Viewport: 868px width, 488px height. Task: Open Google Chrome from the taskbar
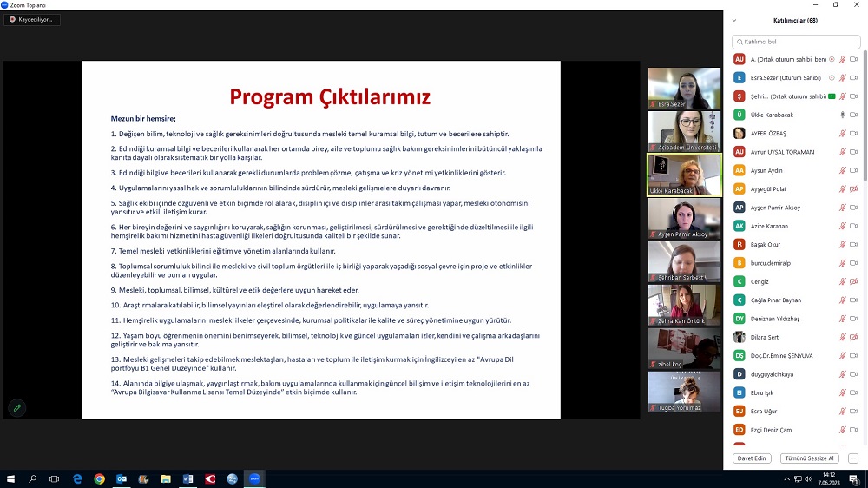pyautogui.click(x=99, y=478)
